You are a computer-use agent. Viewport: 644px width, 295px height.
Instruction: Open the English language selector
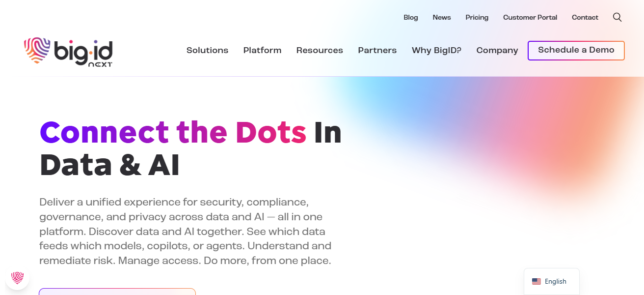[551, 282]
